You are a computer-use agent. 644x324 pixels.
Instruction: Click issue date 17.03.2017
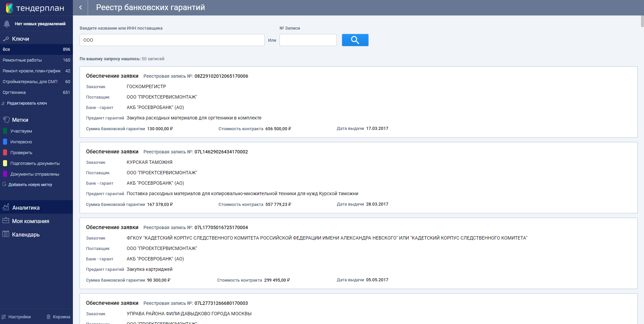point(377,129)
